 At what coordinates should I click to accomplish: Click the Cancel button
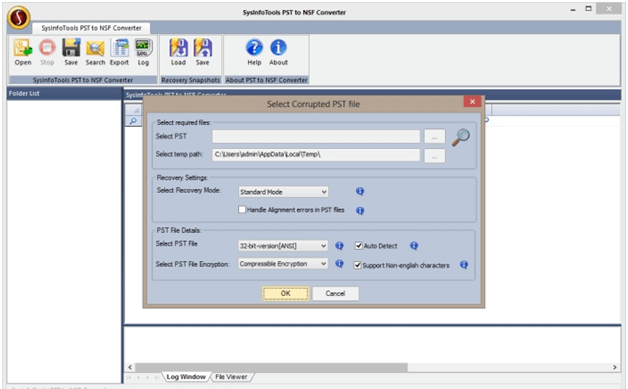click(335, 293)
